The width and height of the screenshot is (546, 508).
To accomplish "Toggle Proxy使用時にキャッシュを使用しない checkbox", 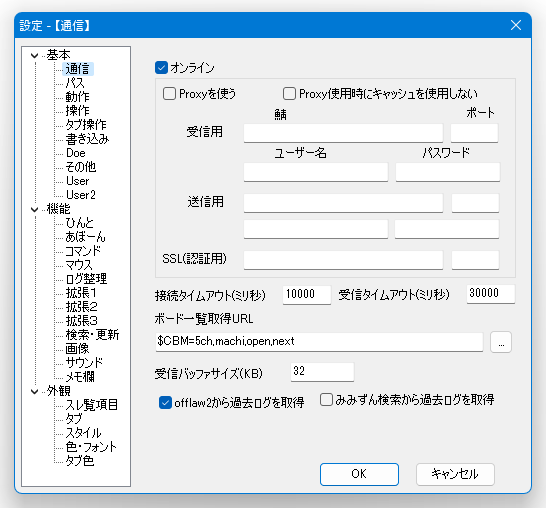I will point(289,94).
